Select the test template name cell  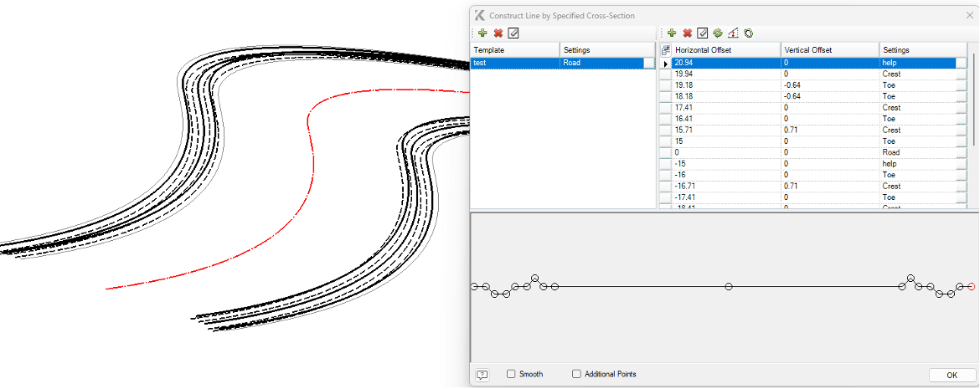click(x=514, y=63)
